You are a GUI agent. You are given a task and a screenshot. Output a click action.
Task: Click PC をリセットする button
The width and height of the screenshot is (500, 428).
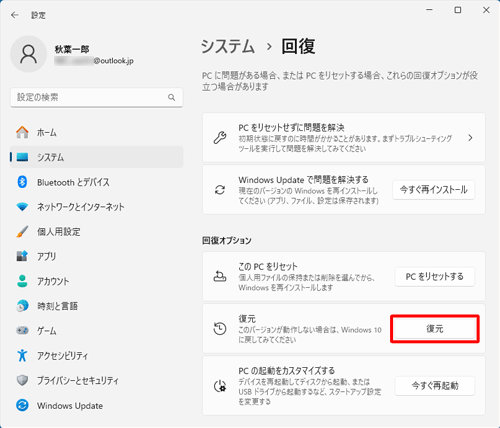click(x=435, y=277)
